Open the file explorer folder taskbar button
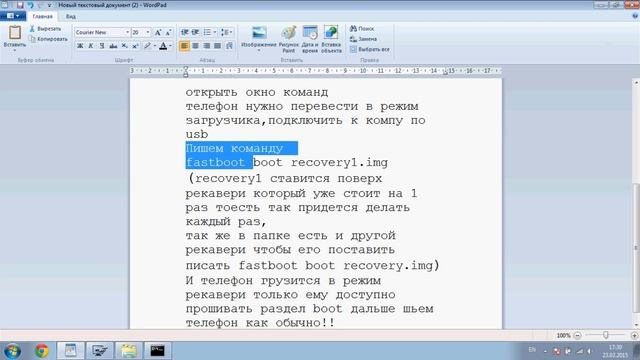Image resolution: width=640 pixels, height=360 pixels. pyautogui.click(x=128, y=351)
